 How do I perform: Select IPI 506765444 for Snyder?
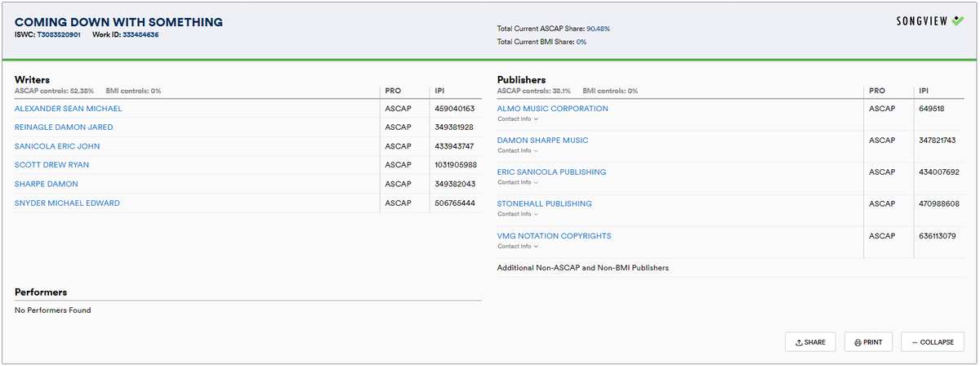(455, 203)
